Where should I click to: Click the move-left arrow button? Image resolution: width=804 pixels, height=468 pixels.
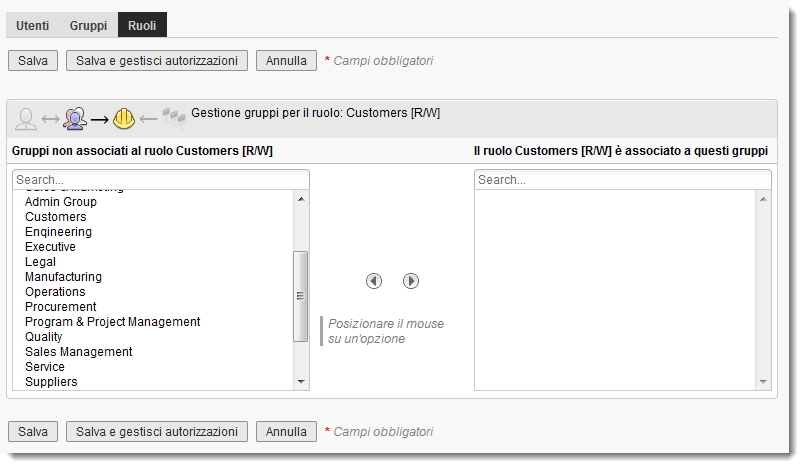(374, 281)
